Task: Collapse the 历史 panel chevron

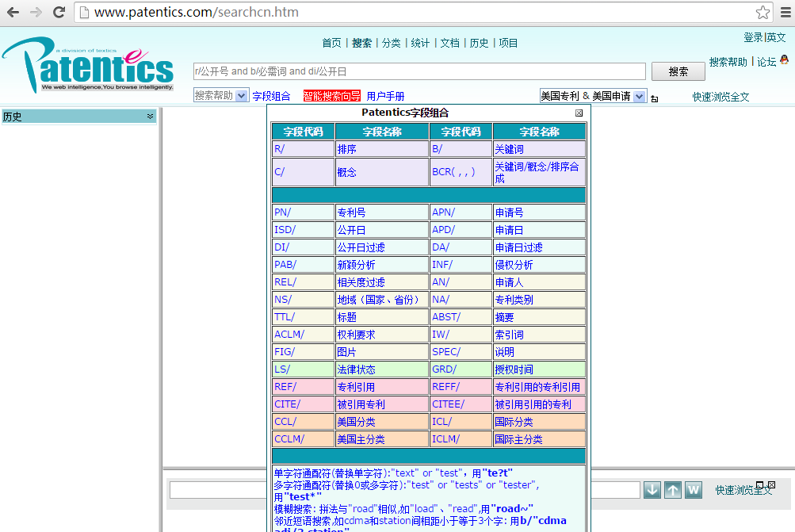Action: pos(150,116)
